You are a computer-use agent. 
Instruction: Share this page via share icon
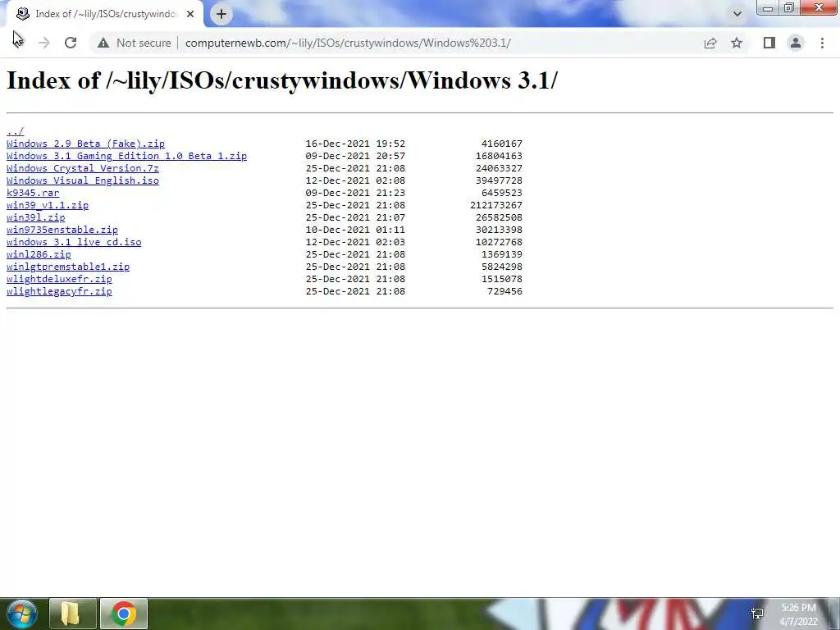coord(710,43)
